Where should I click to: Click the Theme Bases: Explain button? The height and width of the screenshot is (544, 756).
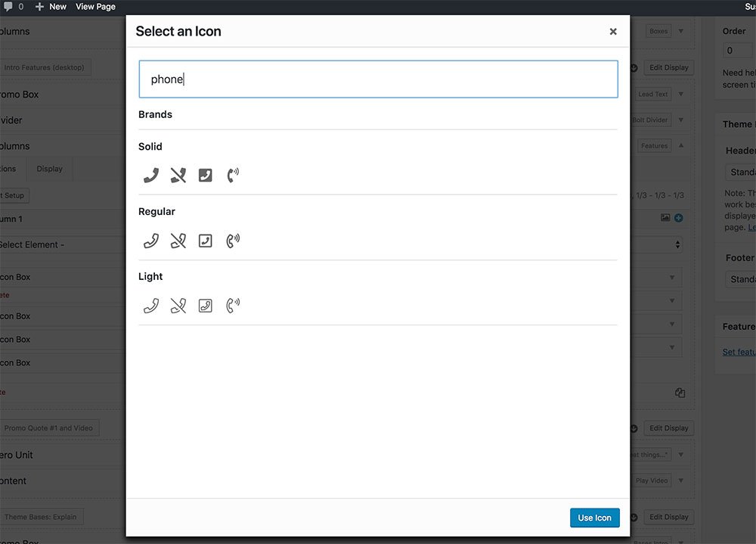click(41, 517)
